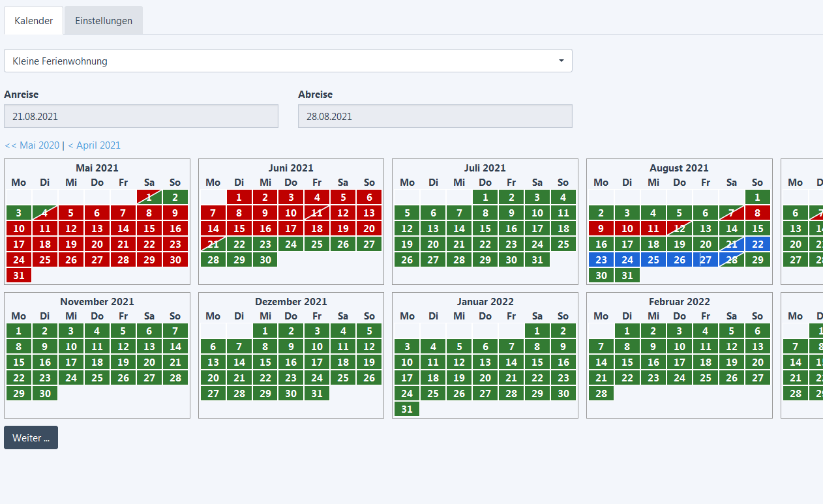Select day 1 in Februar 2022
The height and width of the screenshot is (504, 823).
click(627, 331)
